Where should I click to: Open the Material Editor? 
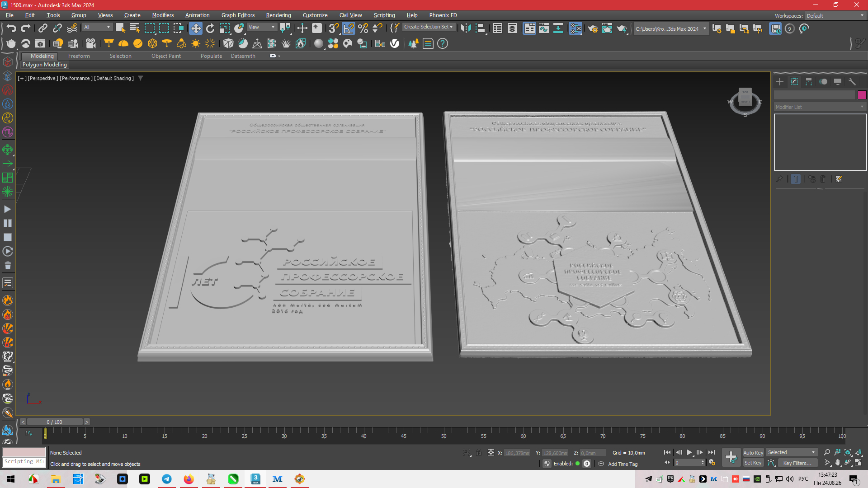576,28
